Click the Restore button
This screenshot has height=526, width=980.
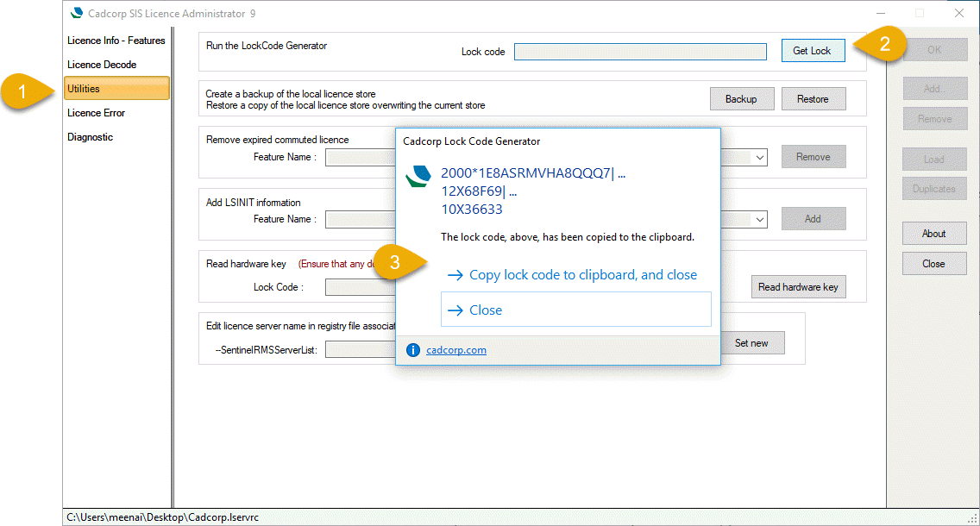[x=814, y=98]
